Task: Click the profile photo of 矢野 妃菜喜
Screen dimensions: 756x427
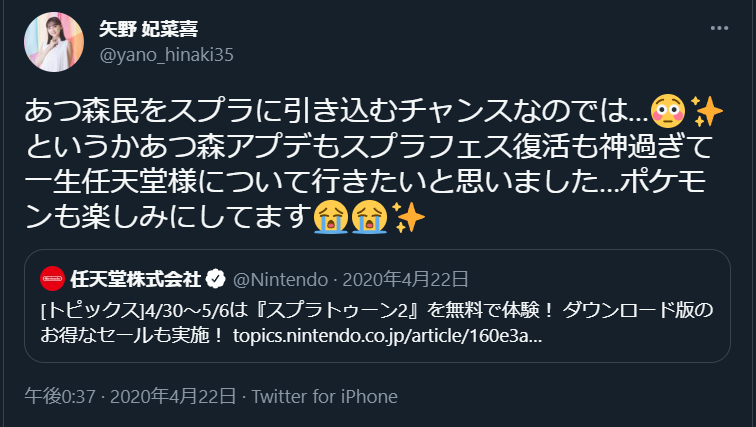Action: click(54, 43)
